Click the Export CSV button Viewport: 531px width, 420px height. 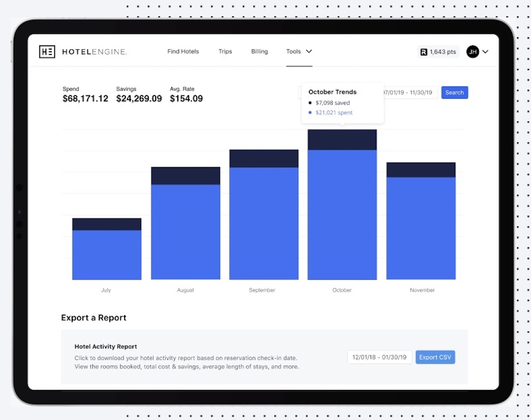click(x=435, y=357)
